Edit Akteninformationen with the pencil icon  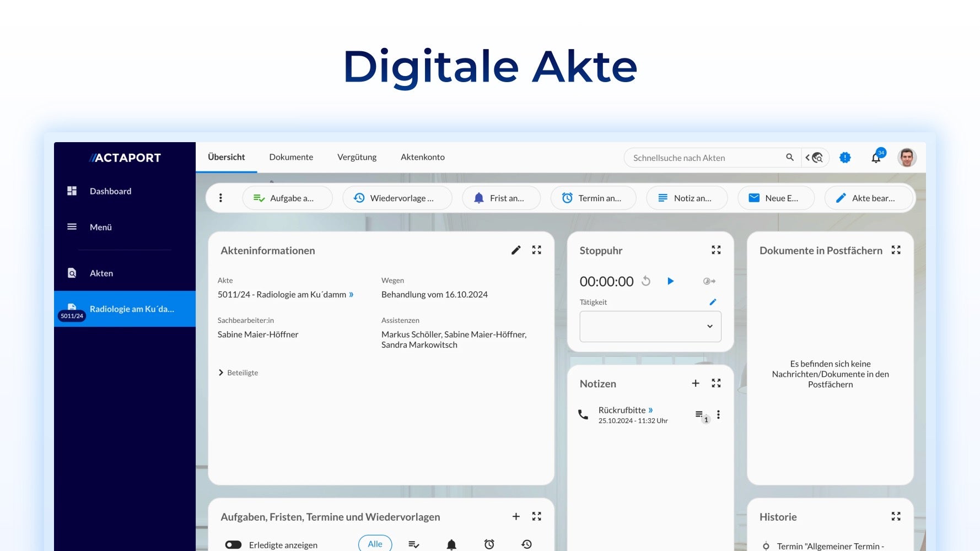(516, 250)
